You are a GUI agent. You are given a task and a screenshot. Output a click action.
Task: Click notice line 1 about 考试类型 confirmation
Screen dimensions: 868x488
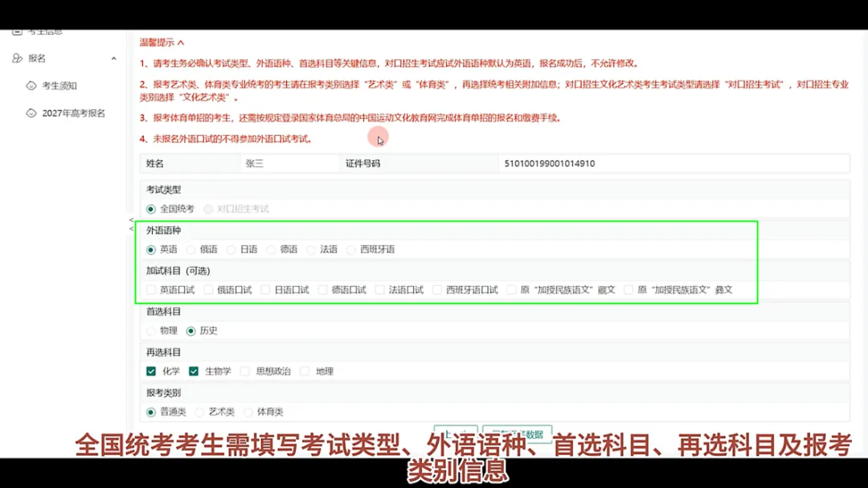click(x=391, y=64)
